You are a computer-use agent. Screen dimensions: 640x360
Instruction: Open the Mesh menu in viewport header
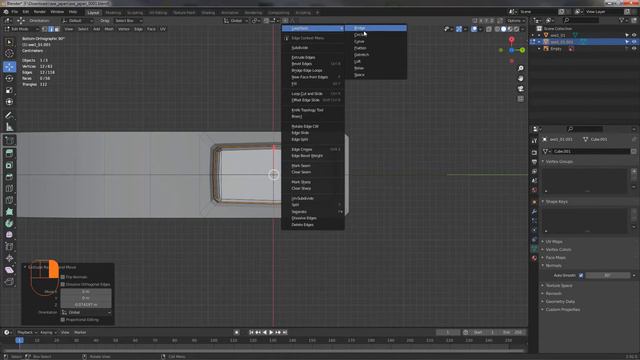tap(109, 29)
